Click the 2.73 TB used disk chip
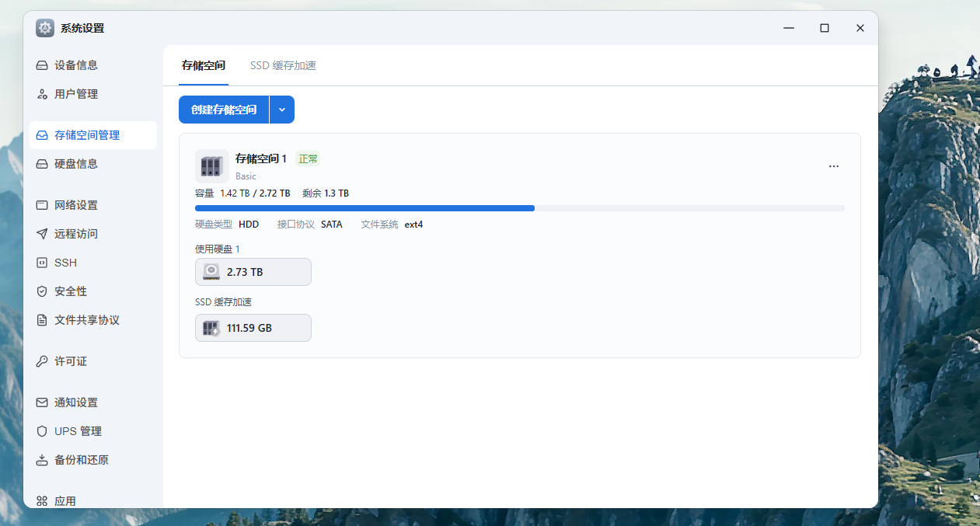This screenshot has width=980, height=526. click(x=253, y=272)
